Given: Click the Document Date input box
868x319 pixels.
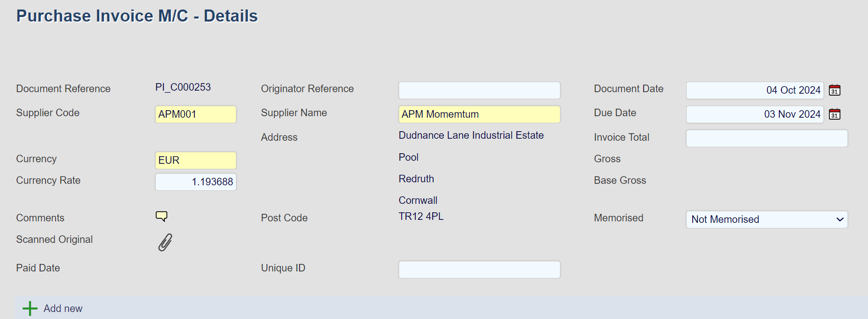Looking at the screenshot, I should tap(754, 90).
